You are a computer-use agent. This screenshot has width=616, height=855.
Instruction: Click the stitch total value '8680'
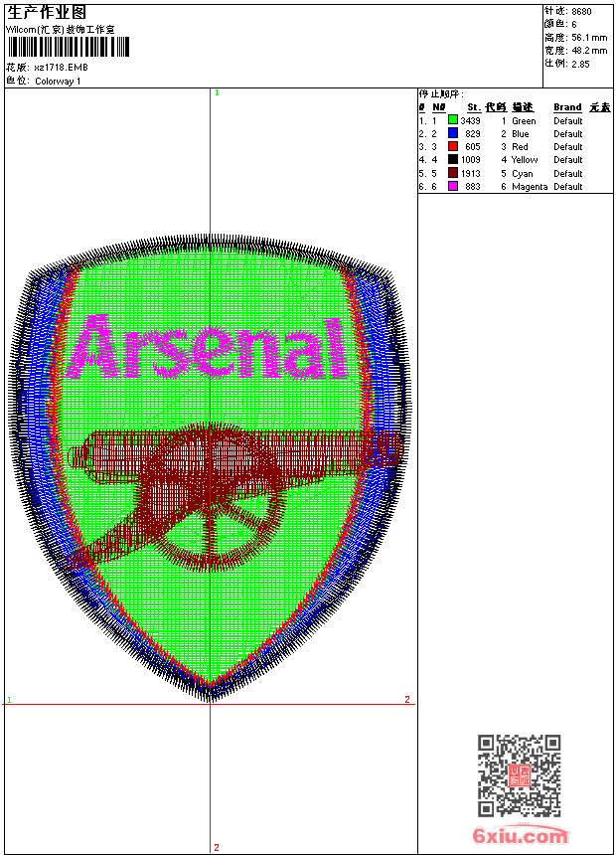[581, 12]
